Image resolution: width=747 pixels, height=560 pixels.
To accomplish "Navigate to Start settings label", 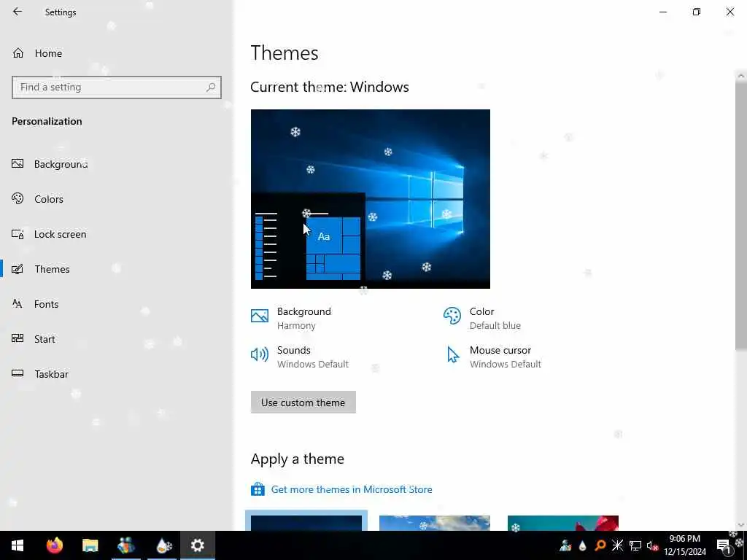I will [44, 339].
